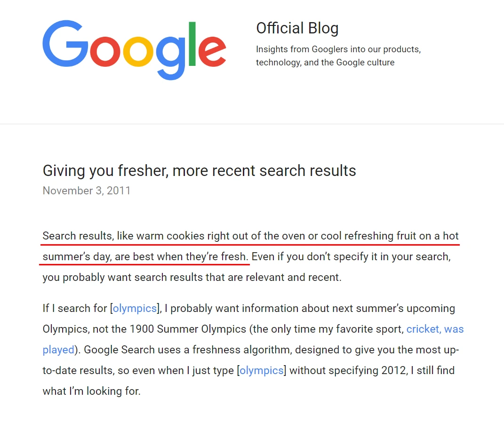Click the horizontal divider below the header

(x=252, y=124)
